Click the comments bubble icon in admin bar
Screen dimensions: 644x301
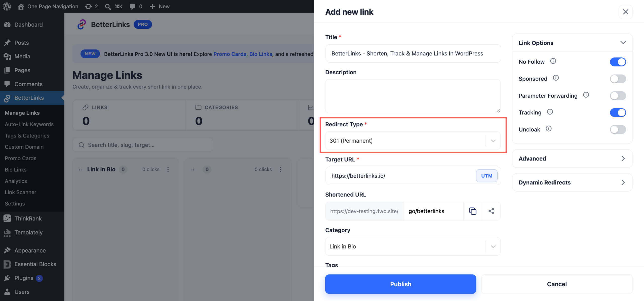(132, 7)
